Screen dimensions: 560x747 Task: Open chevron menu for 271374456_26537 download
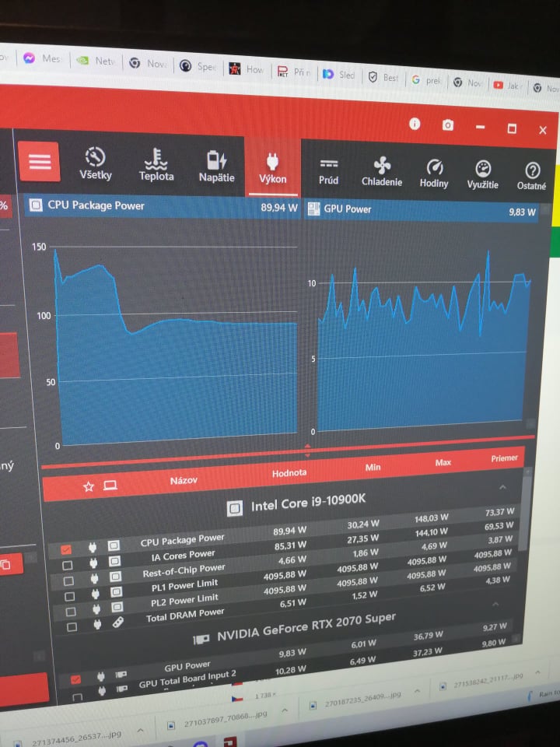point(141,731)
